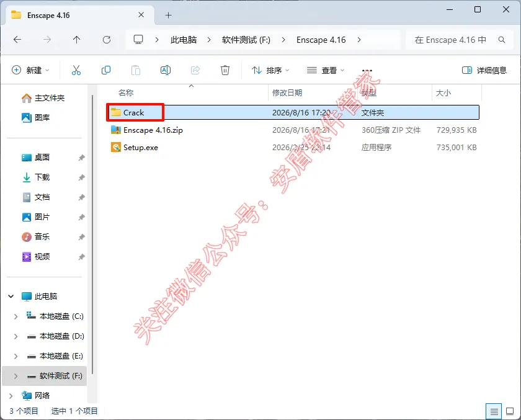
Task: Click the Crack folder icon
Action: (x=115, y=112)
